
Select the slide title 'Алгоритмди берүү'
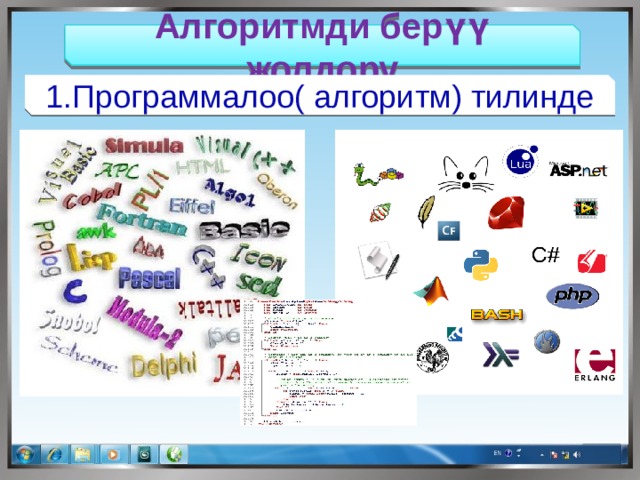322,28
